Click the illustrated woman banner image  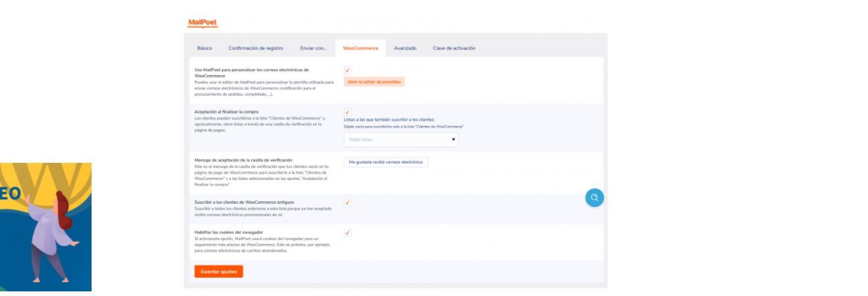(x=45, y=227)
